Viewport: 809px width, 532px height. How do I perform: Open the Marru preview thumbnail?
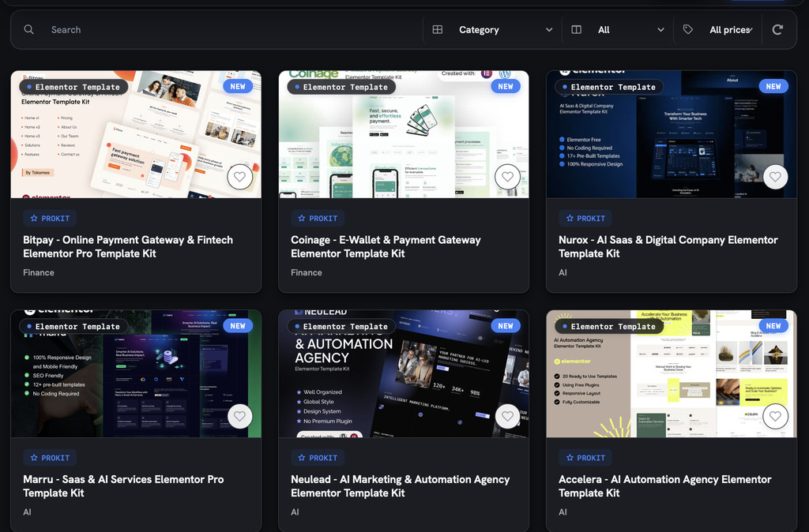136,373
